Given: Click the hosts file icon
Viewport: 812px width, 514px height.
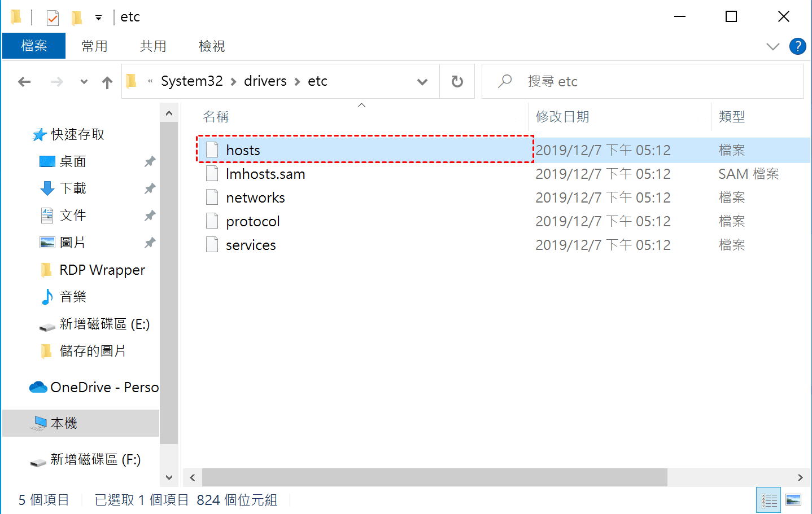Looking at the screenshot, I should (212, 150).
